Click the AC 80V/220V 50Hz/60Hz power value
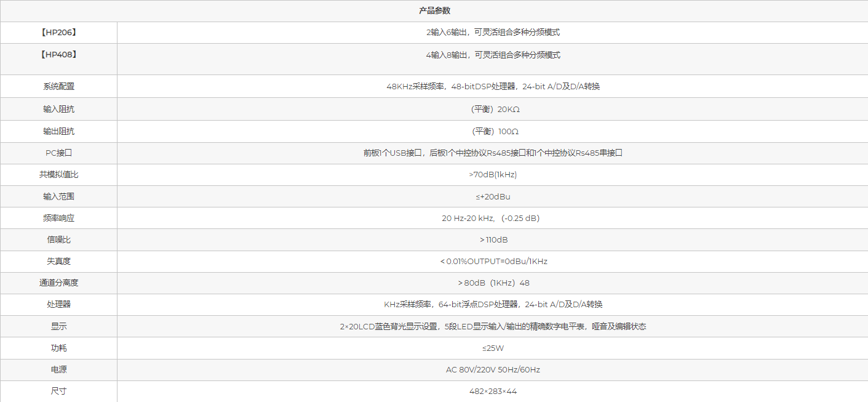This screenshot has width=868, height=402. (x=493, y=370)
